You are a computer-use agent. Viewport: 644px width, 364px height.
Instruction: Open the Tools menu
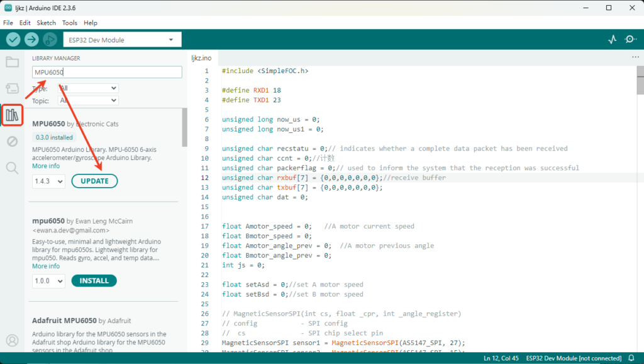(x=69, y=23)
